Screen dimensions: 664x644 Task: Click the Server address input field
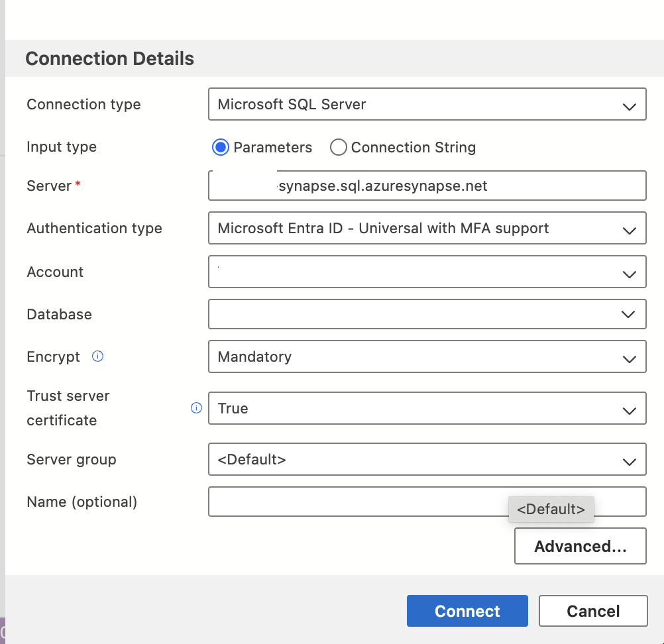point(427,186)
